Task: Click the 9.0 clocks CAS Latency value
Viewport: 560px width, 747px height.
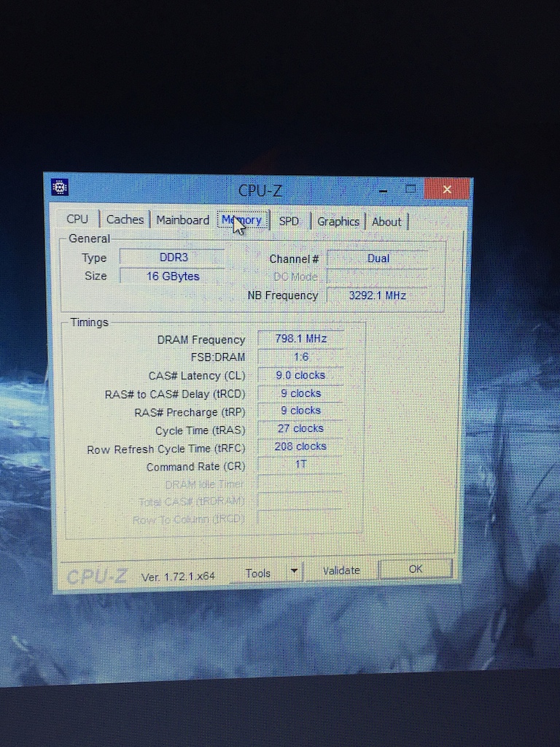Action: [x=300, y=375]
